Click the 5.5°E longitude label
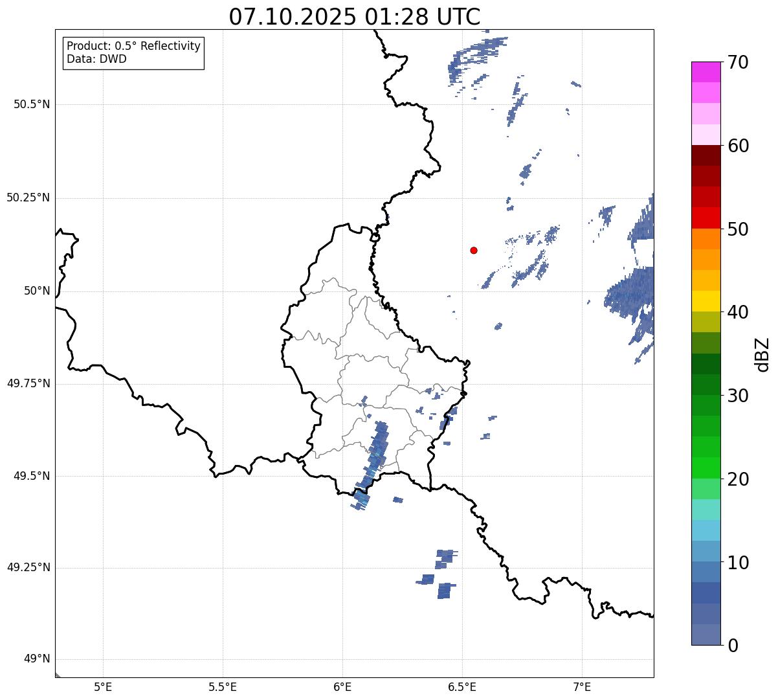This screenshot has width=778, height=700. pos(223,687)
